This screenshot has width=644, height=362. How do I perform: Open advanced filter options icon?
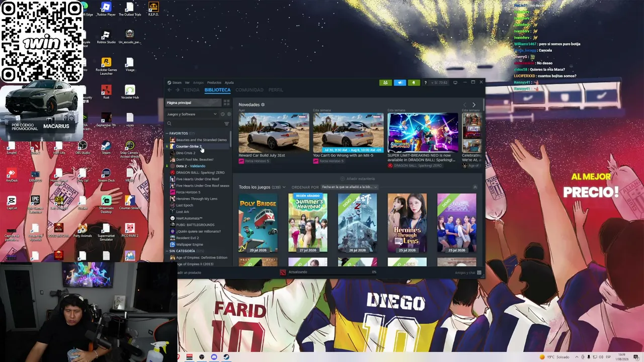226,123
